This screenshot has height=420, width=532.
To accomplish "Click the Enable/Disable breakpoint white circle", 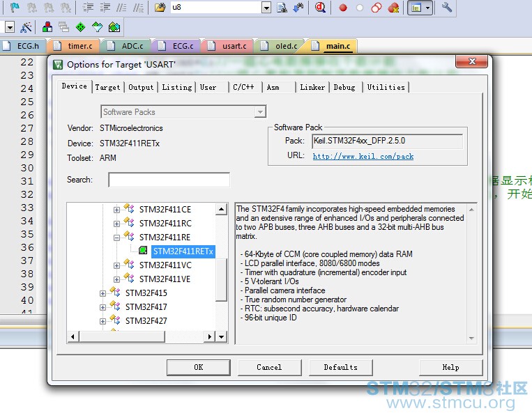I will coord(360,8).
